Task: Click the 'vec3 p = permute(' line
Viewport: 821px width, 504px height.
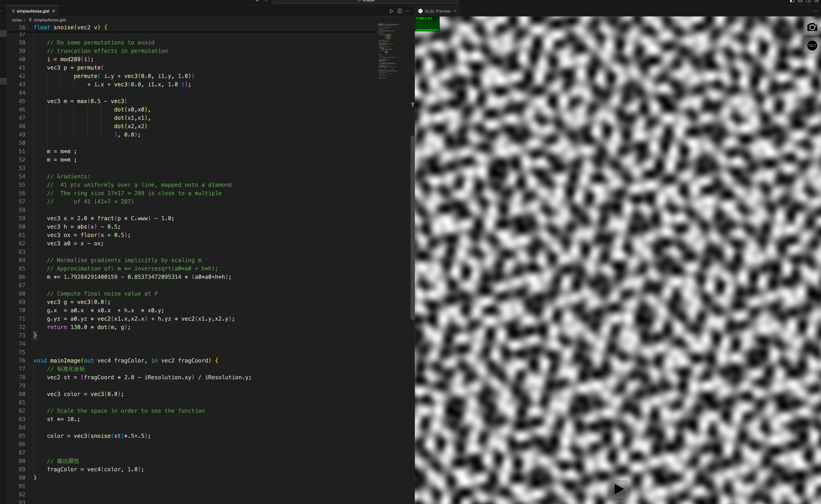Action: pos(75,68)
